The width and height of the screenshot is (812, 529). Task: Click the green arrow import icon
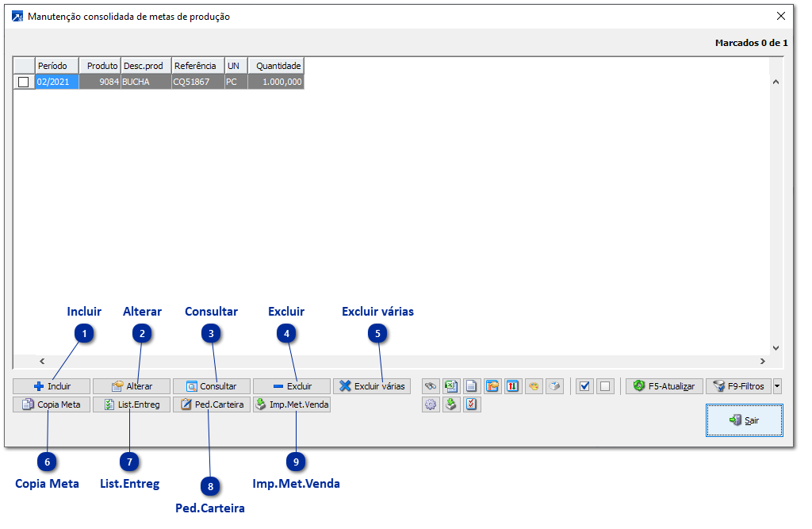451,404
